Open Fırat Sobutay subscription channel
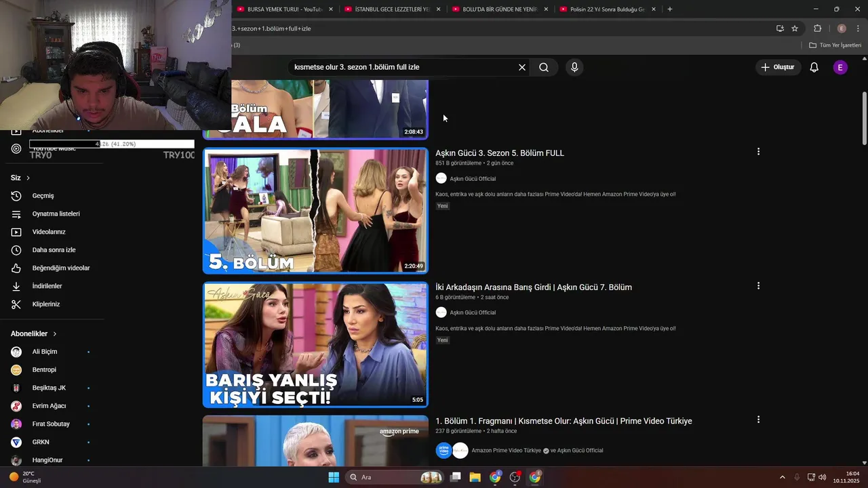 [52, 424]
